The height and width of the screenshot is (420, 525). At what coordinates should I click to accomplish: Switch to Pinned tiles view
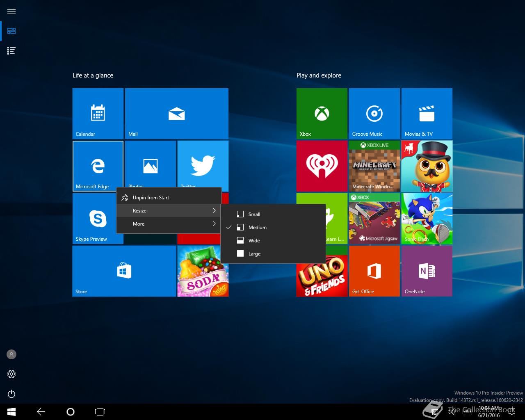tap(11, 31)
